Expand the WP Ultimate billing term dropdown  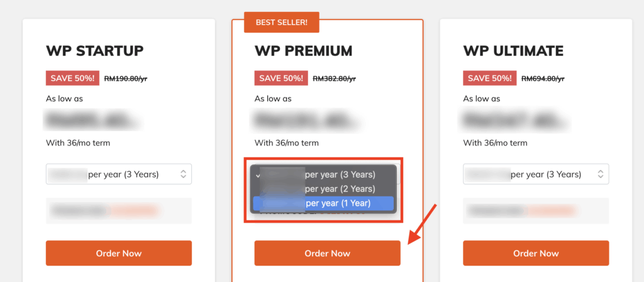(x=536, y=174)
